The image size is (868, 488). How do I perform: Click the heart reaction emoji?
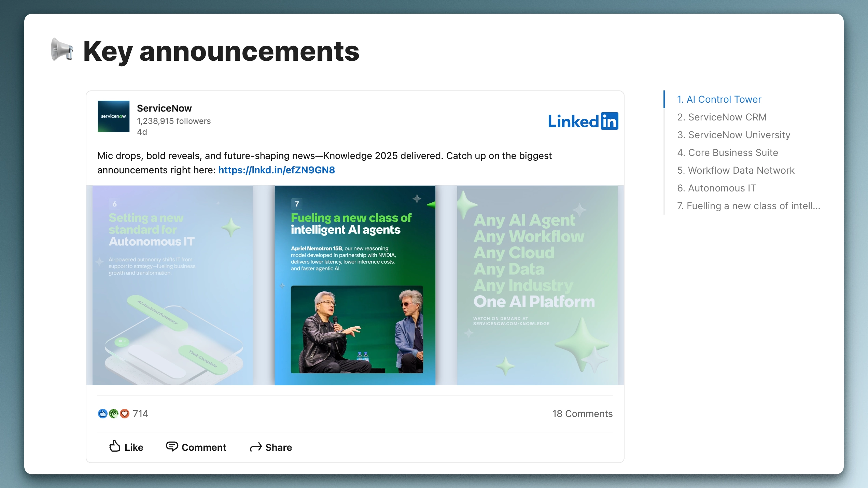click(x=125, y=414)
